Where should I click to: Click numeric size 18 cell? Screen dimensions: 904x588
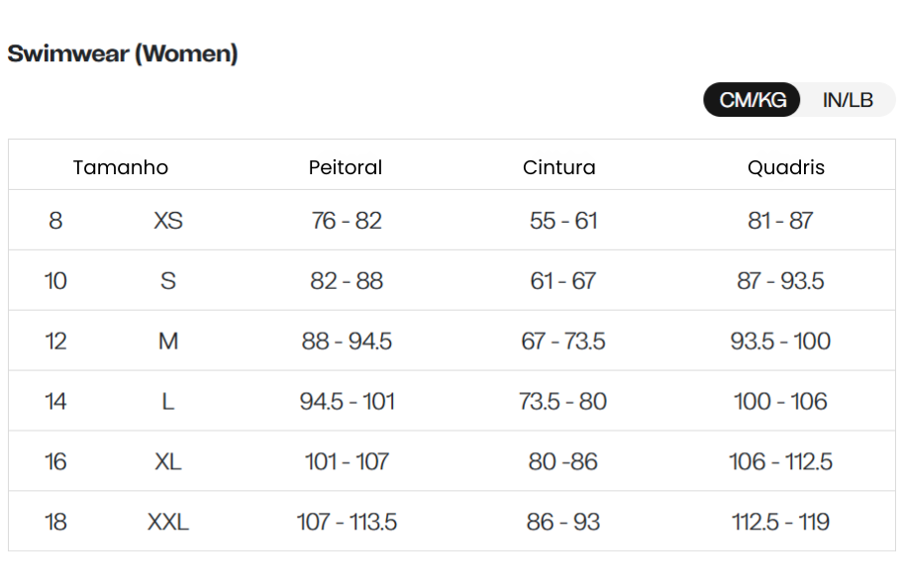tap(55, 522)
